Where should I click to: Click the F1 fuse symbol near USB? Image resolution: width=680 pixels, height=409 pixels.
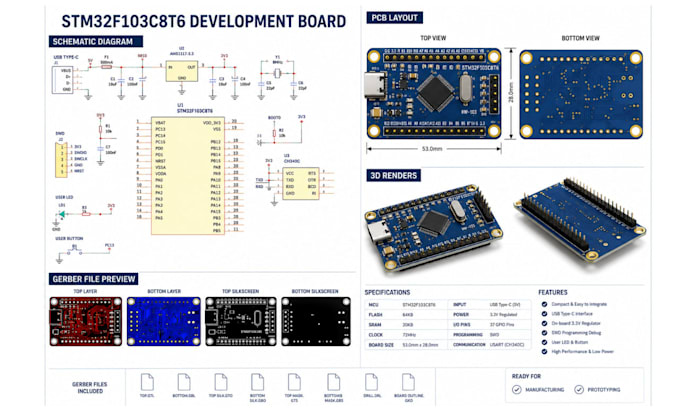click(x=107, y=67)
